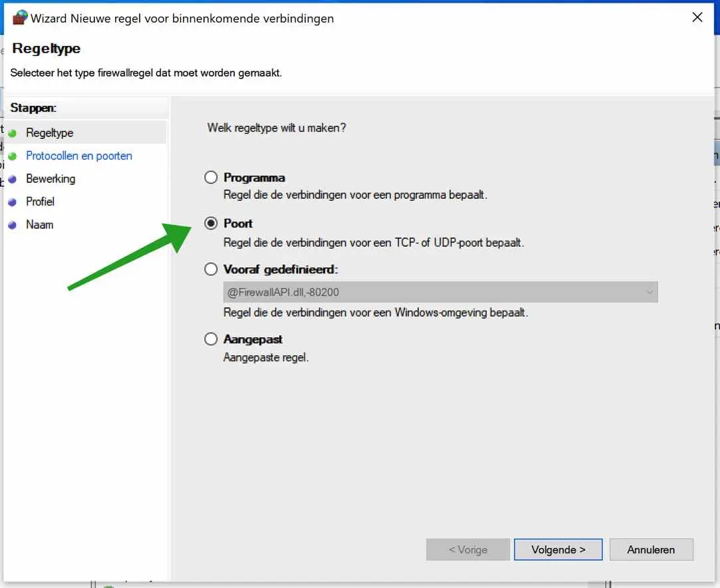Click the Volgende > button
The width and height of the screenshot is (720, 588).
tap(558, 549)
